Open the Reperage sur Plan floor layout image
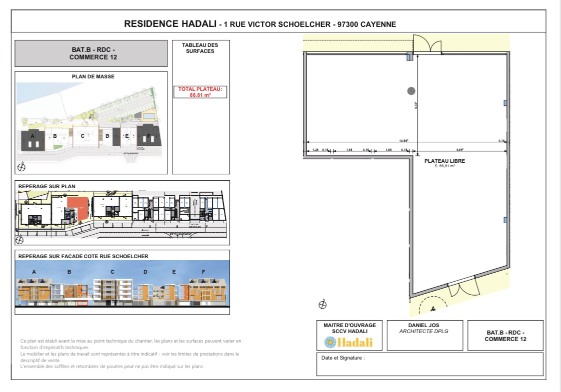 122,214
